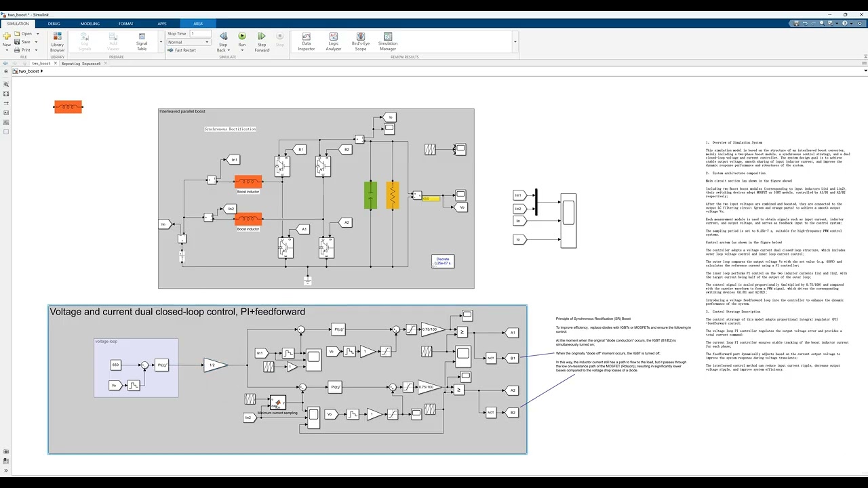
Task: Expand the Print dropdown arrow
Action: click(x=37, y=49)
